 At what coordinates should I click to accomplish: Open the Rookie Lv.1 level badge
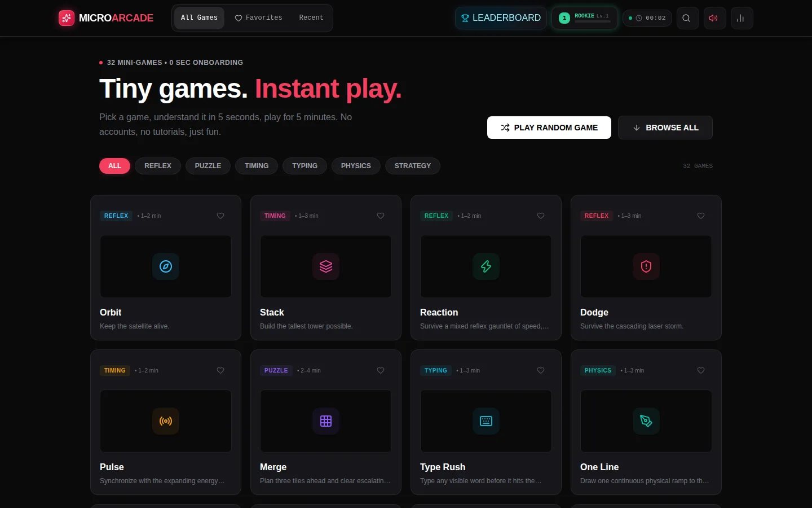[x=584, y=18]
